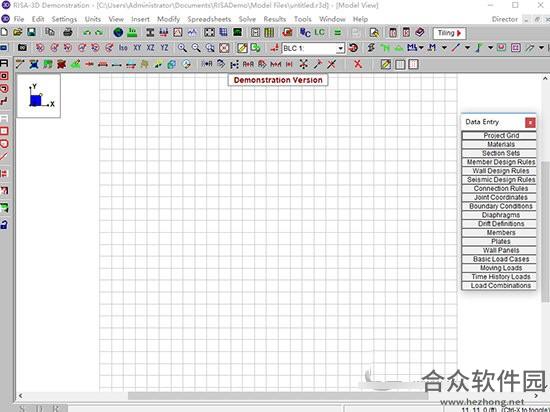Expand the ML display dropdown arrow
Image resolution: width=550 pixels, height=412 pixels.
(421, 47)
